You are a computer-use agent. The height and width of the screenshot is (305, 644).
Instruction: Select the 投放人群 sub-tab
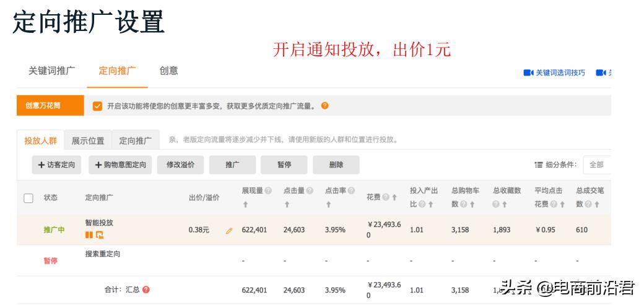click(x=41, y=140)
